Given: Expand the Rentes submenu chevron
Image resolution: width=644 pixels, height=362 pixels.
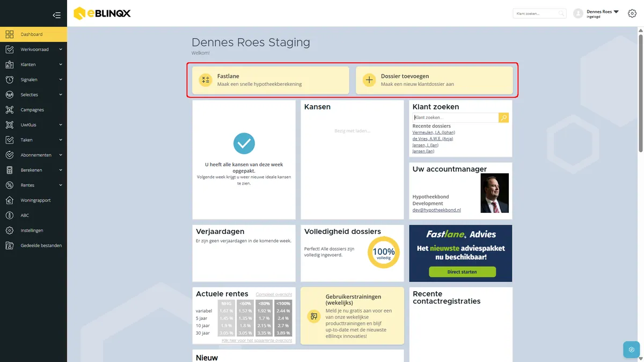Looking at the screenshot, I should pos(61,185).
